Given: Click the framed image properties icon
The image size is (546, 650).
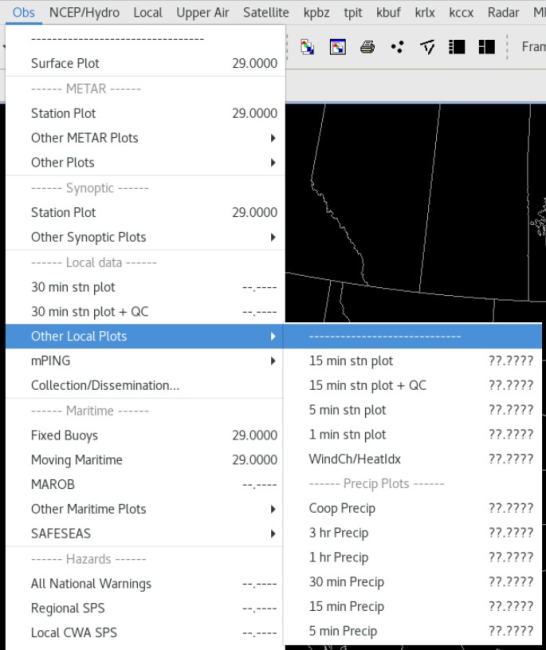Looking at the screenshot, I should pyautogui.click(x=337, y=47).
